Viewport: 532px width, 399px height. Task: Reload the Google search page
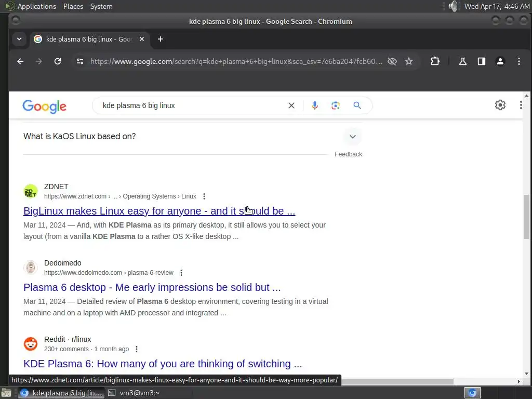pyautogui.click(x=58, y=61)
